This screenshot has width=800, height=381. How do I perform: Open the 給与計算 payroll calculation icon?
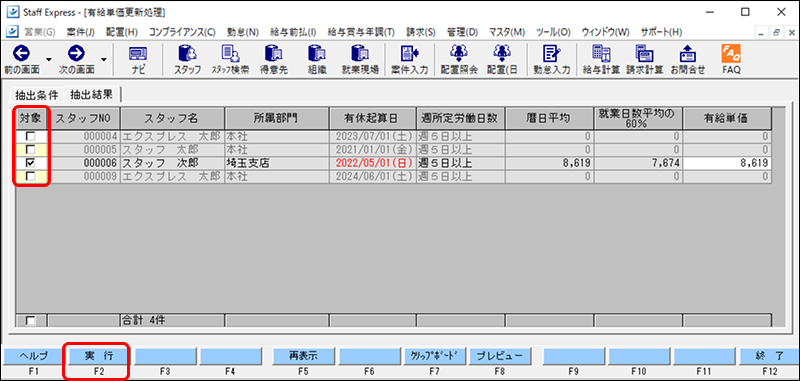(601, 54)
